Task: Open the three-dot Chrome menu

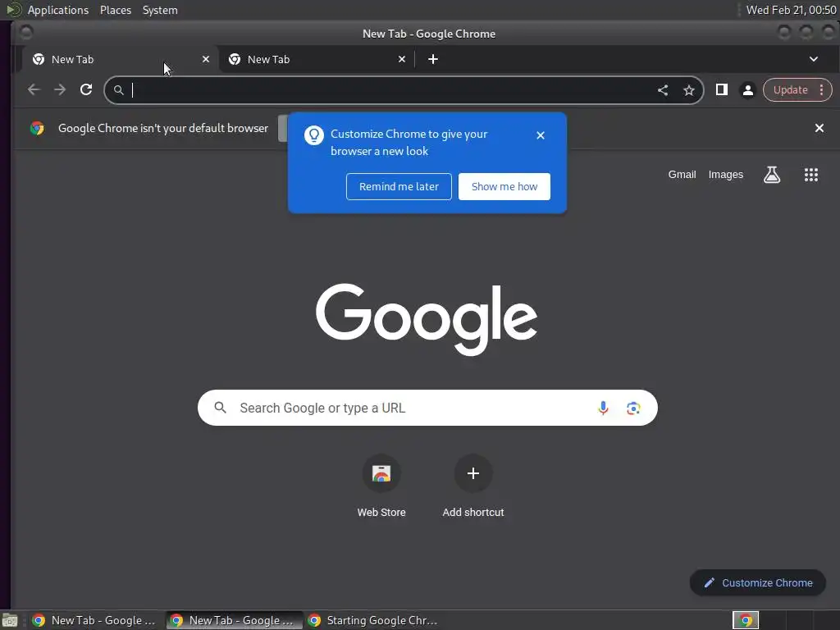Action: pos(821,90)
